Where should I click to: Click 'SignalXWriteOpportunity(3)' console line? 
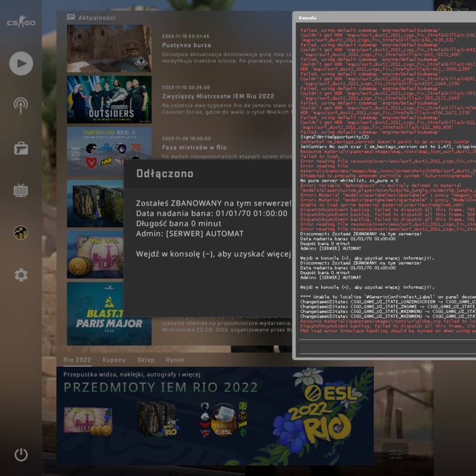(x=334, y=137)
